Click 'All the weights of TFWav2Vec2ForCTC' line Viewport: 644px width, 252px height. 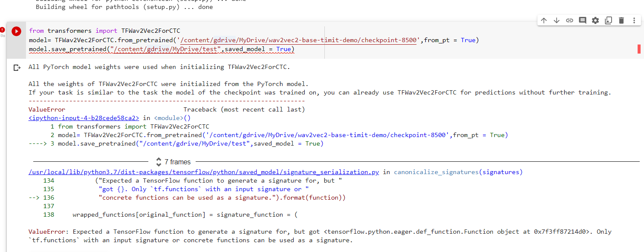tap(168, 84)
